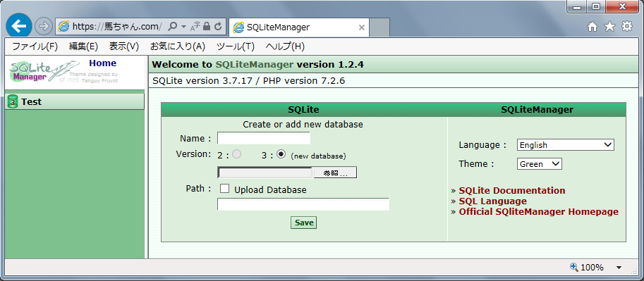Click the SQLiteManager link in welcome header
The width and height of the screenshot is (644, 281).
click(x=255, y=64)
